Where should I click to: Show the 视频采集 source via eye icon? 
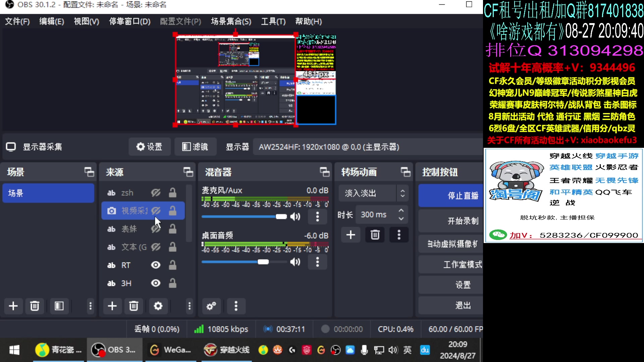click(156, 211)
